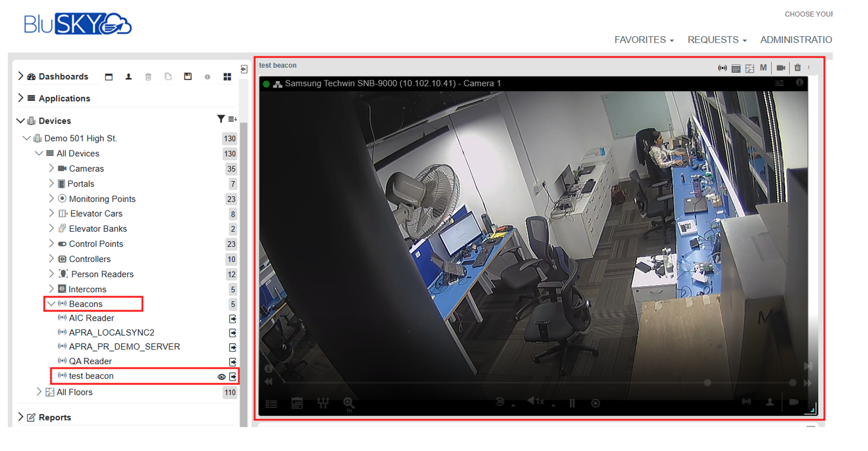Click the camera icon in widget header
Image resolution: width=868 pixels, height=451 pixels.
[781, 68]
